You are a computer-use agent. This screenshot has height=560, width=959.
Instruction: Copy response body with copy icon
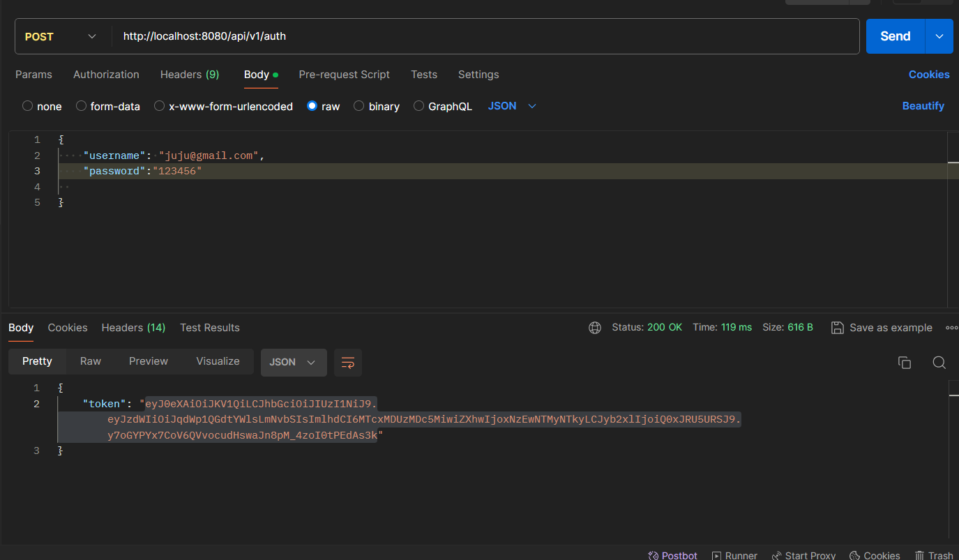pyautogui.click(x=905, y=363)
